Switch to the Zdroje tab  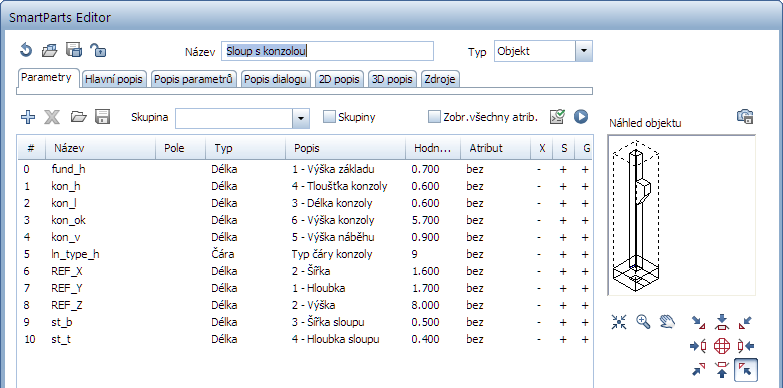click(440, 79)
